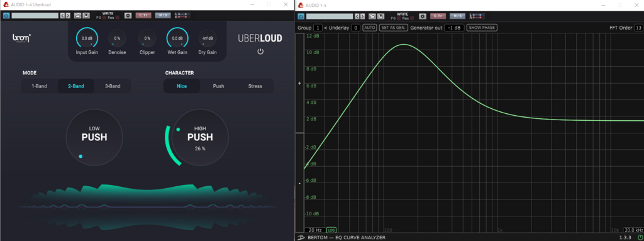This screenshot has height=241, width=644.
Task: Toggle the Uberloud window bypass power icon
Action: tap(6, 16)
